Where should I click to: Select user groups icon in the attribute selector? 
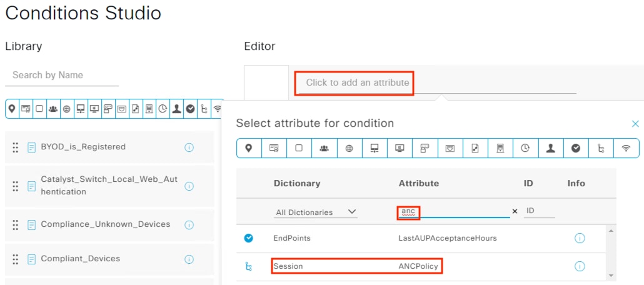(324, 148)
